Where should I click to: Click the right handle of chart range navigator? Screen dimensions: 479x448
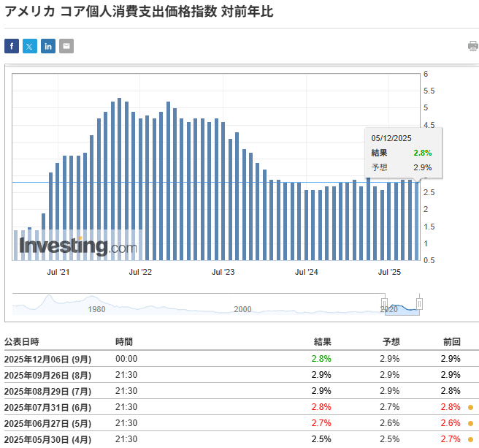coord(419,303)
